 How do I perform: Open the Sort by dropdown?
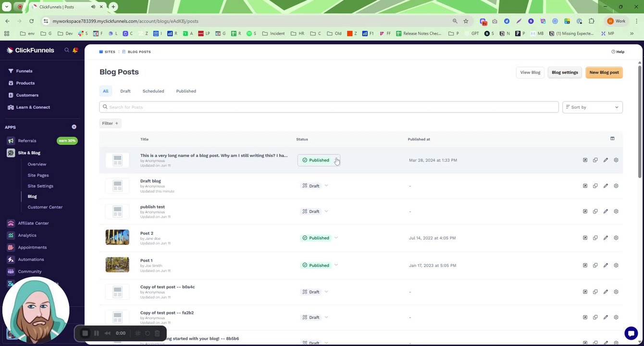click(593, 107)
